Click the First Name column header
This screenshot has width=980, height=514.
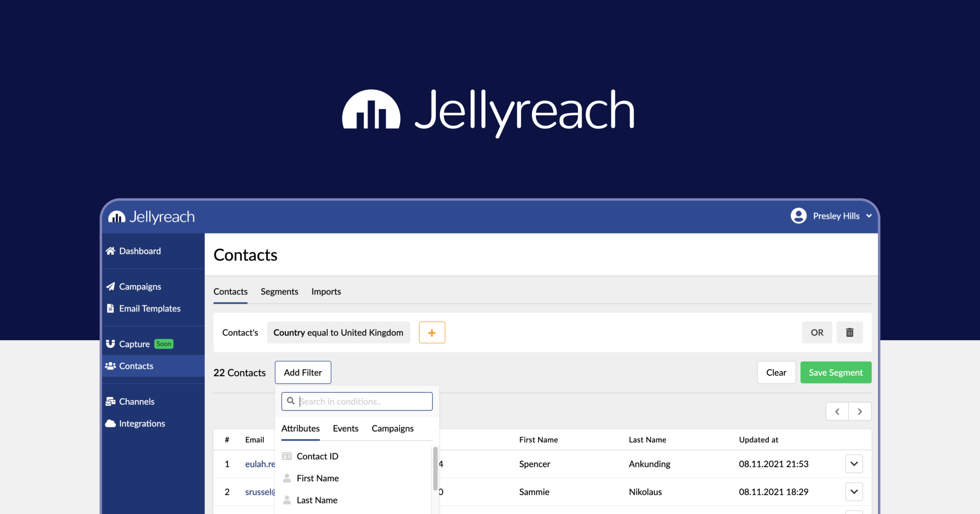[538, 440]
